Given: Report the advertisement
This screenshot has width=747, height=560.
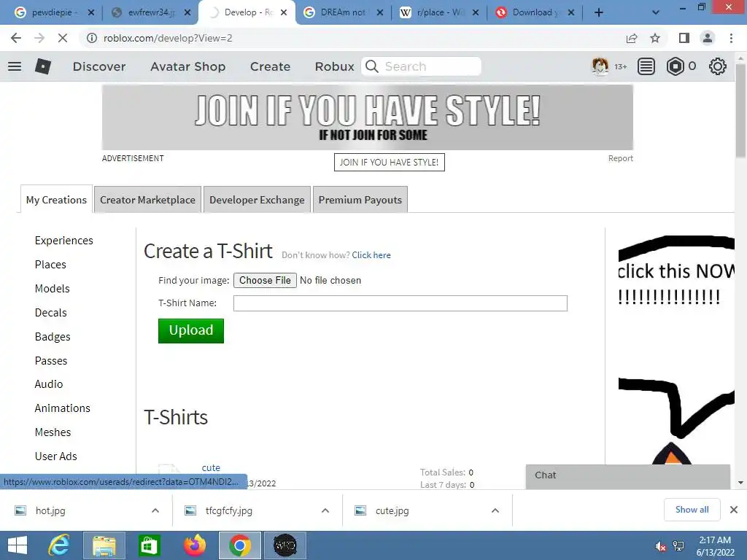Looking at the screenshot, I should [620, 158].
